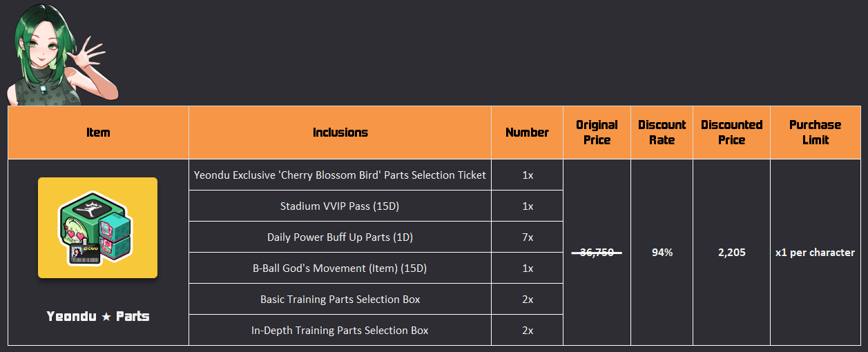Screen dimensions: 868x352
Task: Select the Item column header
Action: pyautogui.click(x=98, y=133)
